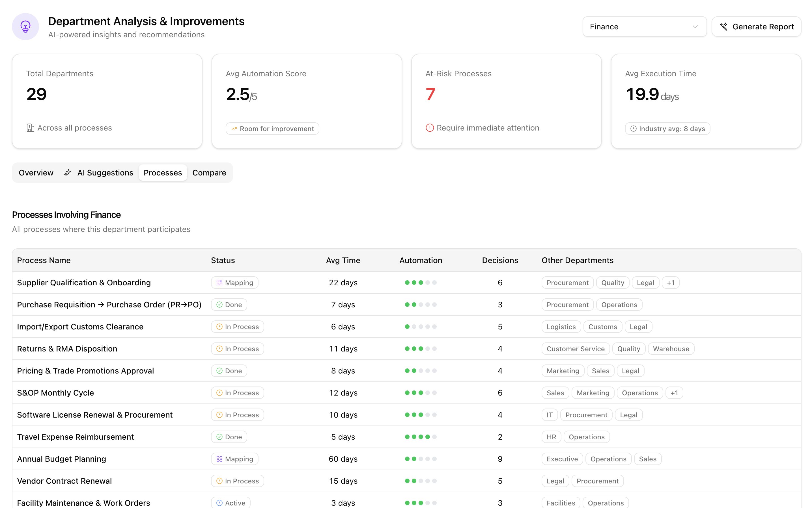Image resolution: width=812 pixels, height=508 pixels.
Task: Click the magic wand icon on Generate Report
Action: pyautogui.click(x=723, y=27)
